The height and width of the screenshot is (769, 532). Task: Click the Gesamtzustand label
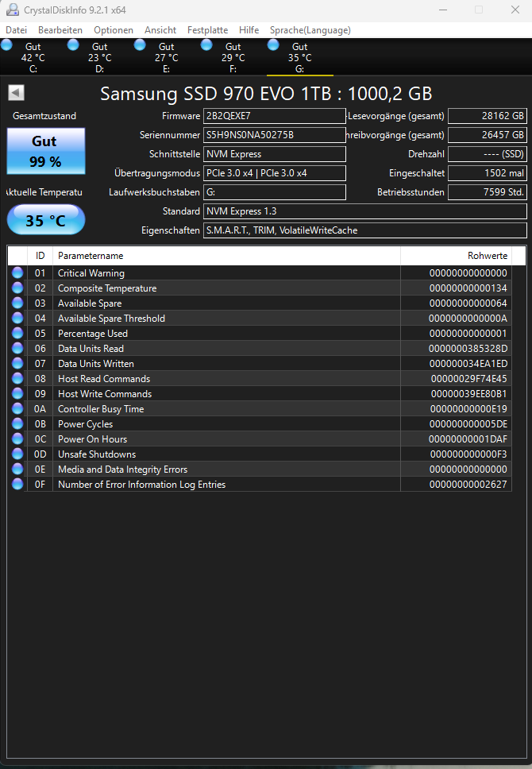point(44,116)
